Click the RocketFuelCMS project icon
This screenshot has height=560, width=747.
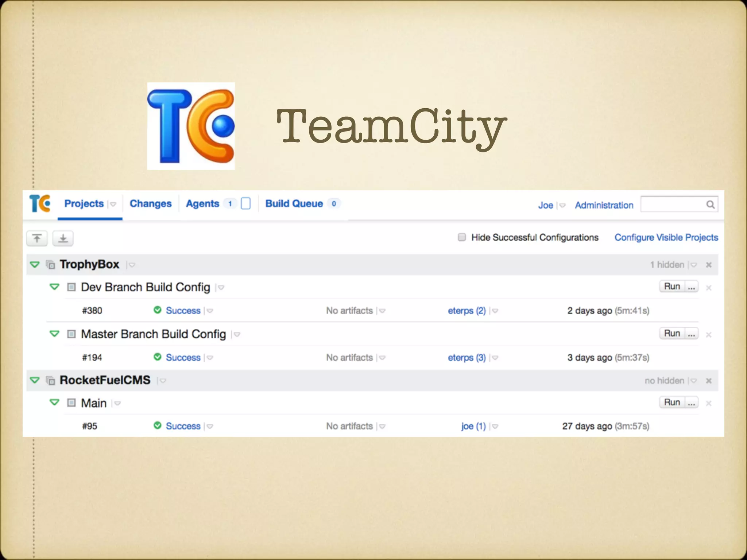[x=51, y=380]
